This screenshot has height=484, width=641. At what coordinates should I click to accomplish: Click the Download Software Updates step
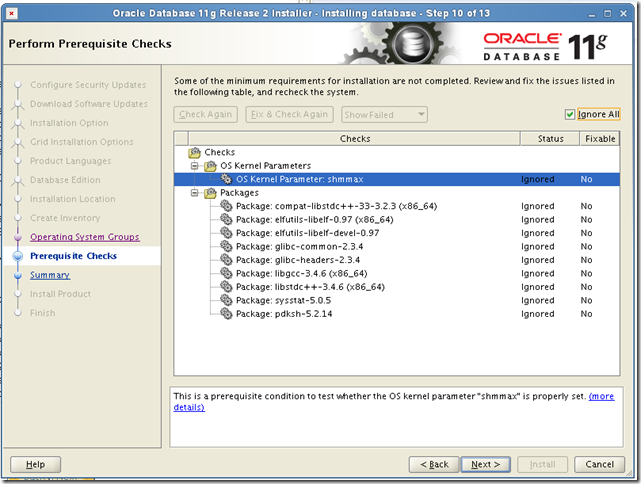pyautogui.click(x=89, y=104)
